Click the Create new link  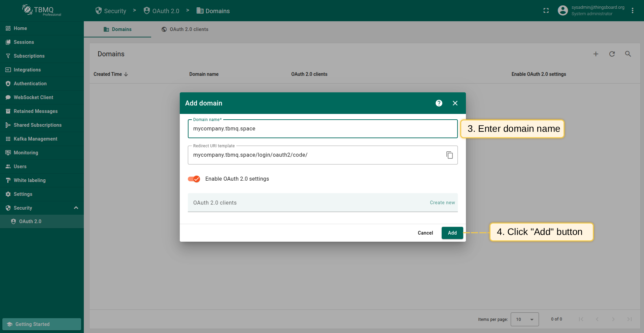(442, 203)
